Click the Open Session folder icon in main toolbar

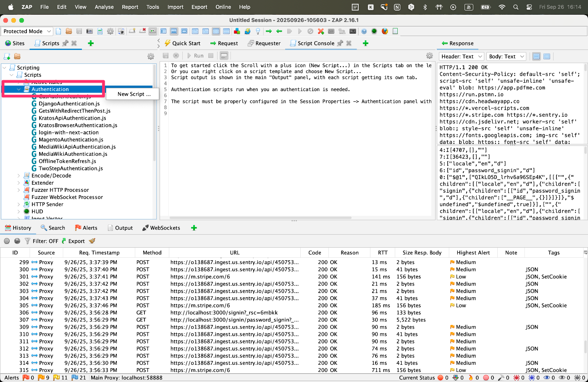pyautogui.click(x=69, y=31)
